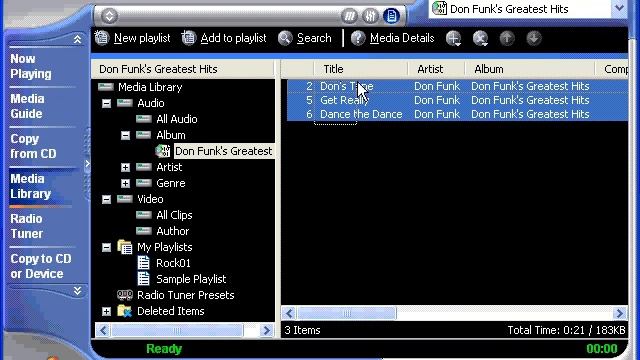Click the New playlist toolbar icon
The width and height of the screenshot is (640, 360).
click(102, 38)
